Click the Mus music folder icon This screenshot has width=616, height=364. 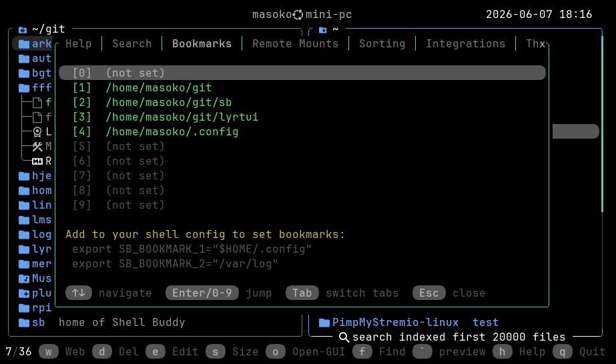(x=24, y=279)
